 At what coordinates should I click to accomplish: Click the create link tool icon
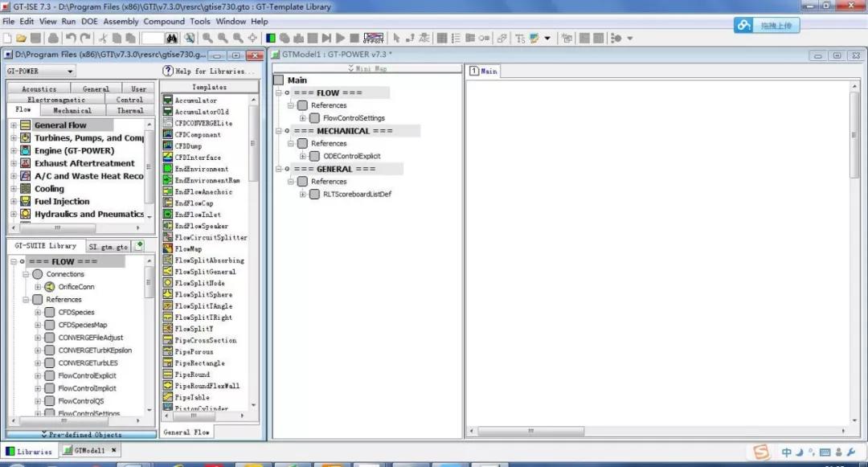point(410,38)
